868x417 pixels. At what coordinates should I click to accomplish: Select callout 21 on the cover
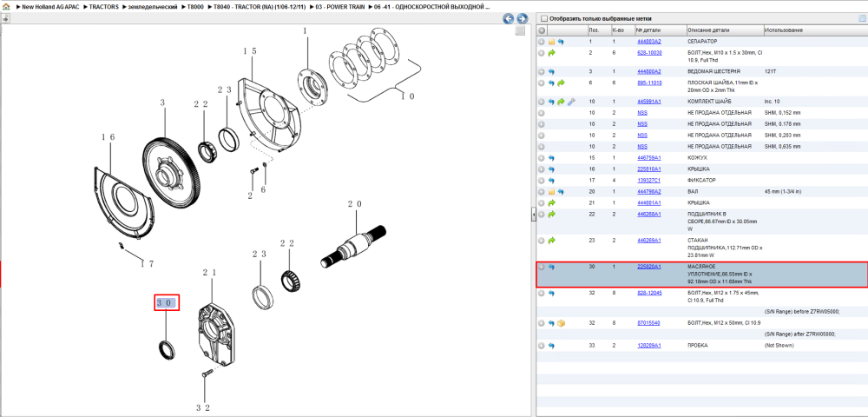click(209, 273)
